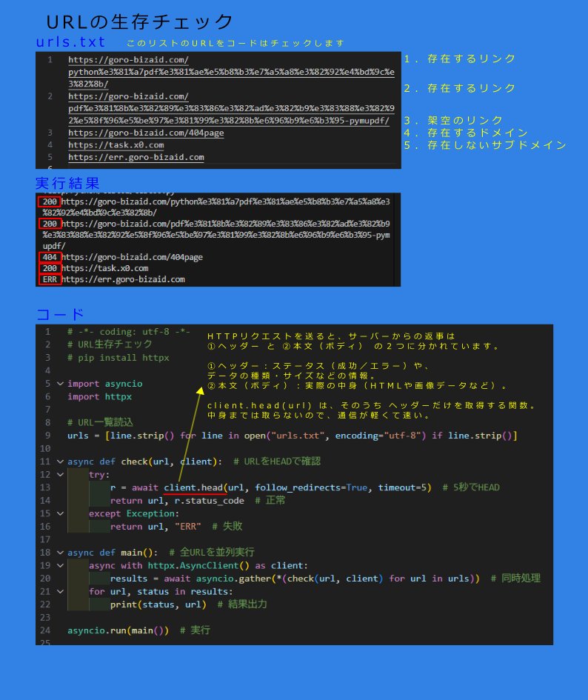Image resolution: width=588 pixels, height=700 pixels.
Task: Click the 404 status code in results
Action: click(x=50, y=257)
